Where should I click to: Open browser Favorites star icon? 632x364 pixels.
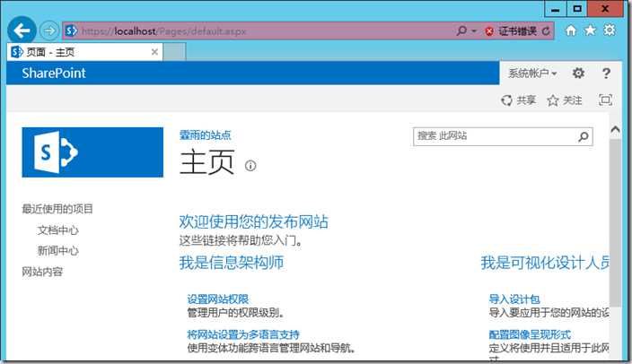(x=590, y=30)
